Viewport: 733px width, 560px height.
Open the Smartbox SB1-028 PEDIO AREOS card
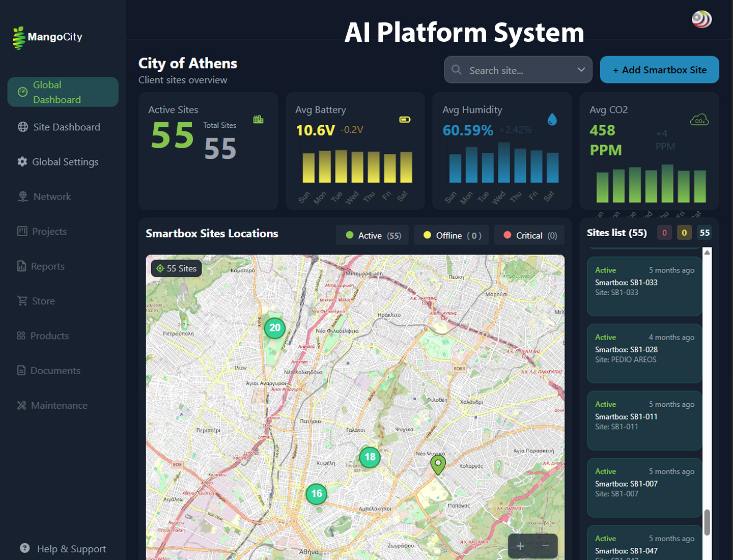644,353
